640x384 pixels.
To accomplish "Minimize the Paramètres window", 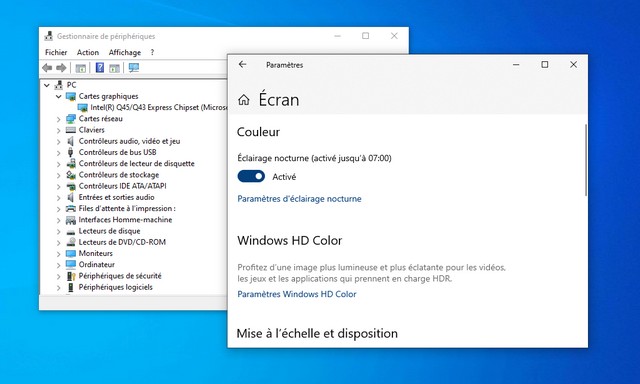I will point(516,64).
